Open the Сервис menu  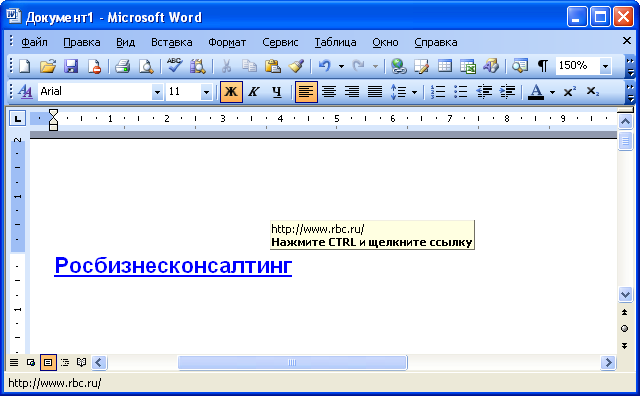click(280, 42)
